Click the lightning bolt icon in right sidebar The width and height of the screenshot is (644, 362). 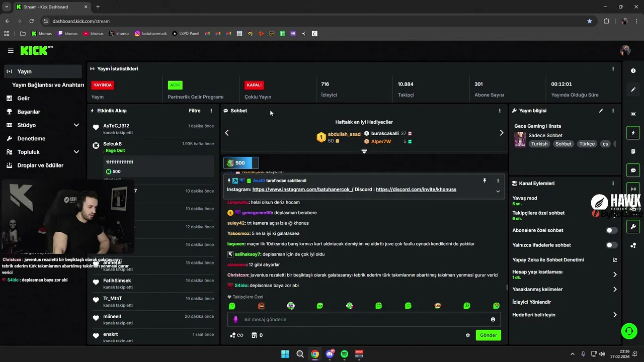(x=633, y=133)
